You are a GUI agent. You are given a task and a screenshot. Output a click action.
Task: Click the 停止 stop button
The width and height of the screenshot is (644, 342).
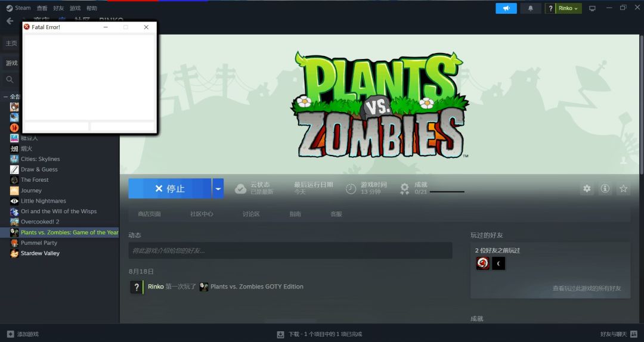169,188
